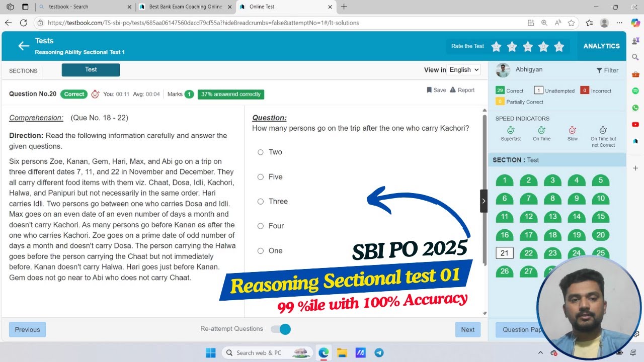Go back using the Tests back arrow
The image size is (644, 362).
24,46
